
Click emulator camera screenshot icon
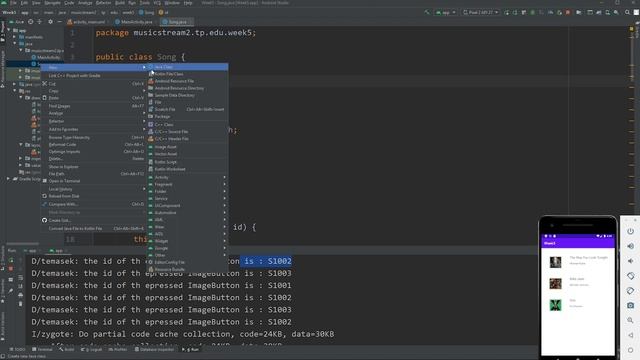pos(630,305)
